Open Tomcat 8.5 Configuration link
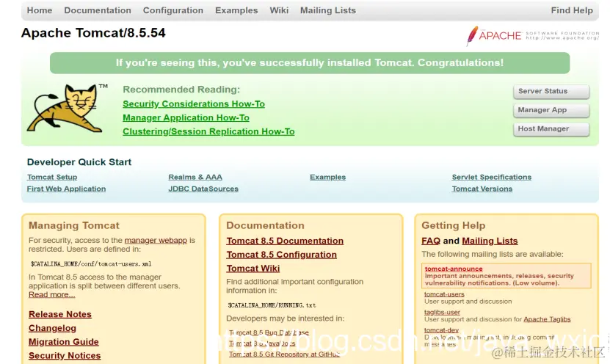 point(281,255)
